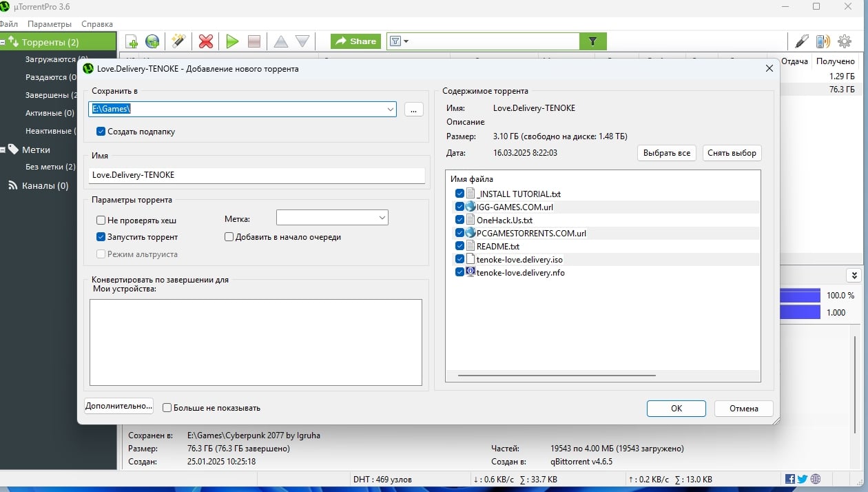Click the Create New Torrent wand icon
Viewport: 868px width, 492px height.
(x=178, y=41)
